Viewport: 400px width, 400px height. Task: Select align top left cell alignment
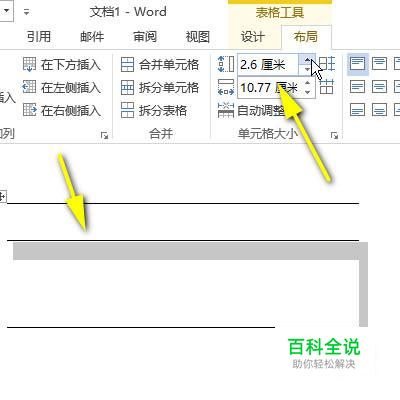click(x=358, y=64)
